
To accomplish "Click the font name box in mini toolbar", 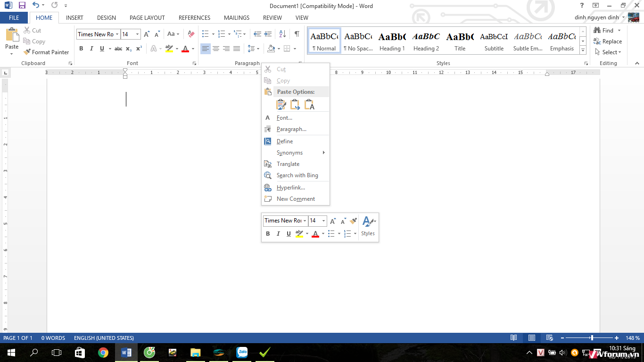I will pos(282,221).
